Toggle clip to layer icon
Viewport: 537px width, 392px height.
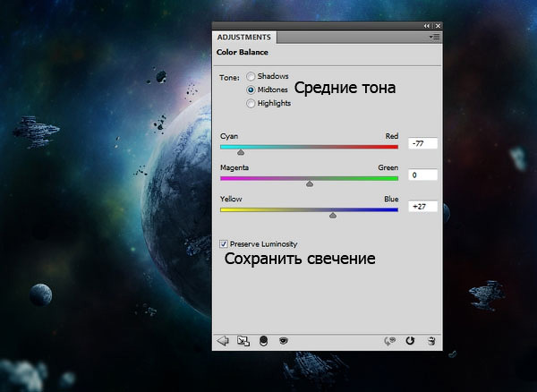coord(263,340)
